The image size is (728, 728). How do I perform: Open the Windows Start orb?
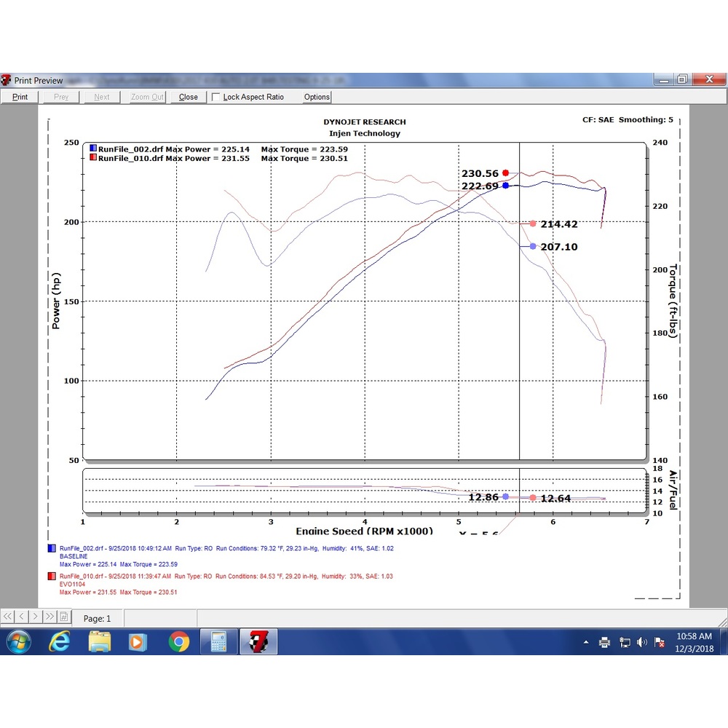coord(19,642)
